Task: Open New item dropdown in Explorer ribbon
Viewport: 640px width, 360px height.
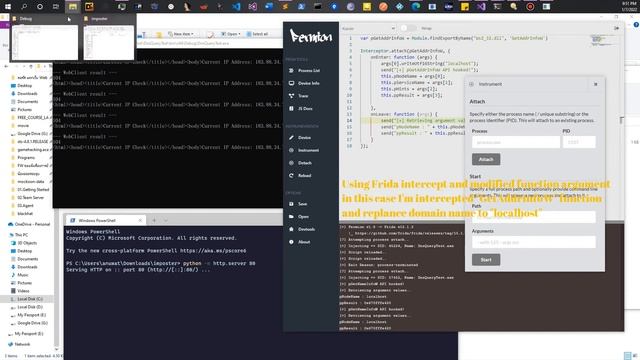Action: (x=181, y=34)
